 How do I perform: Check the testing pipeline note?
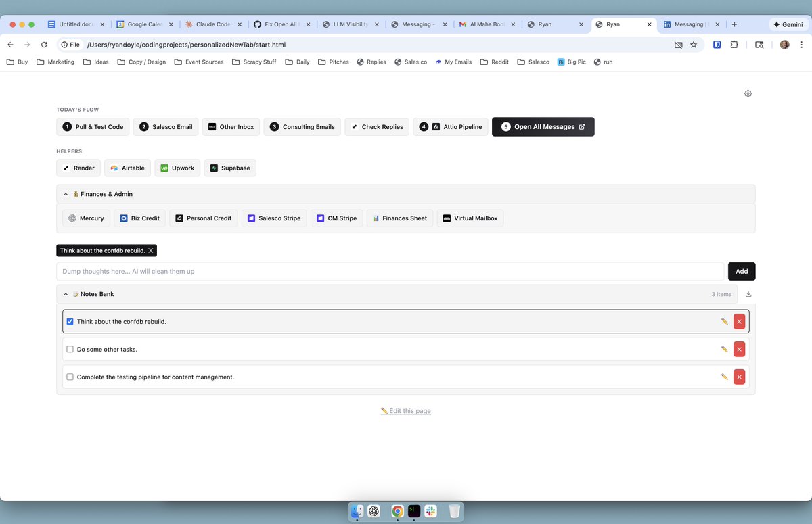pos(70,377)
